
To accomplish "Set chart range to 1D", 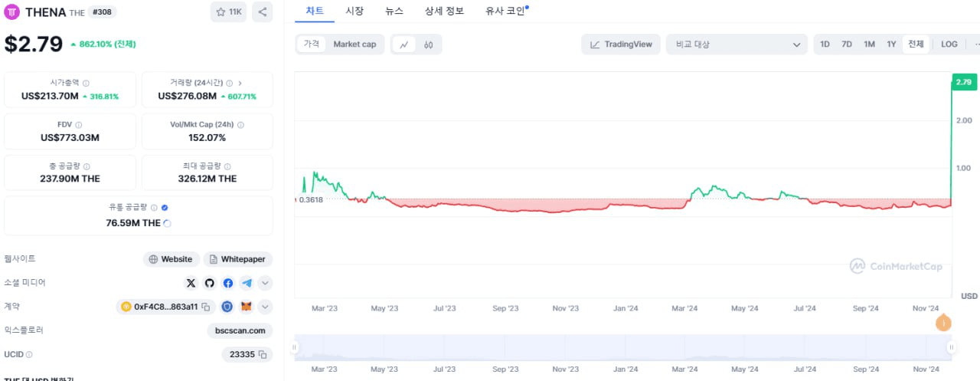I will tap(825, 44).
